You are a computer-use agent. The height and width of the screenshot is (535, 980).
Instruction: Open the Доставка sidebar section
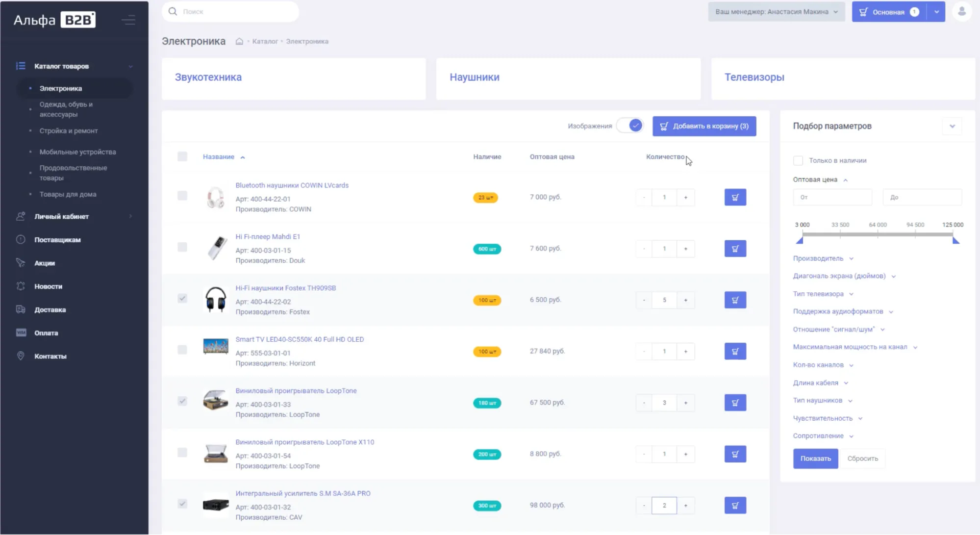50,309
